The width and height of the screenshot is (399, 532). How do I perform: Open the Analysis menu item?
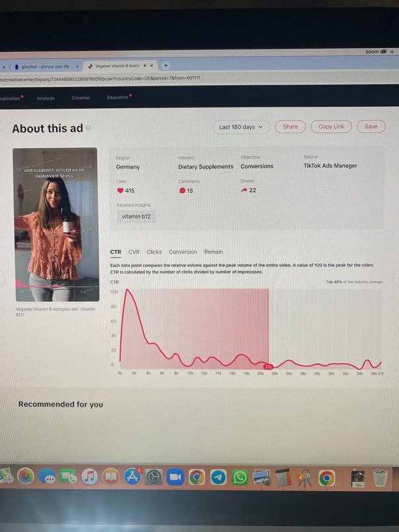46,98
